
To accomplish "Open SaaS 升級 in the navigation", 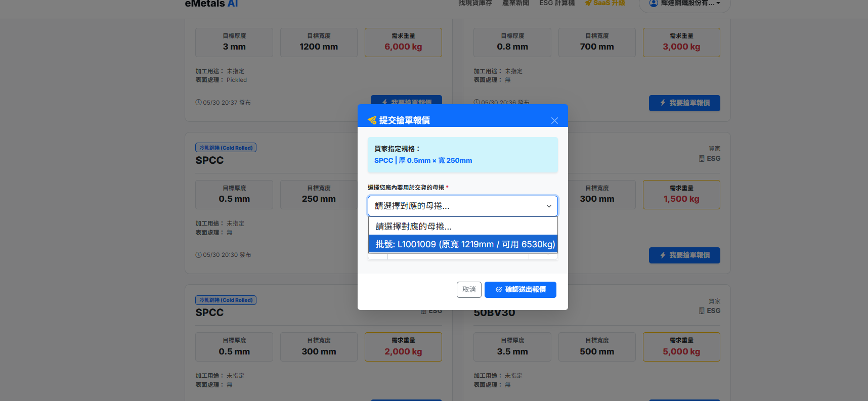I will 605,3.
